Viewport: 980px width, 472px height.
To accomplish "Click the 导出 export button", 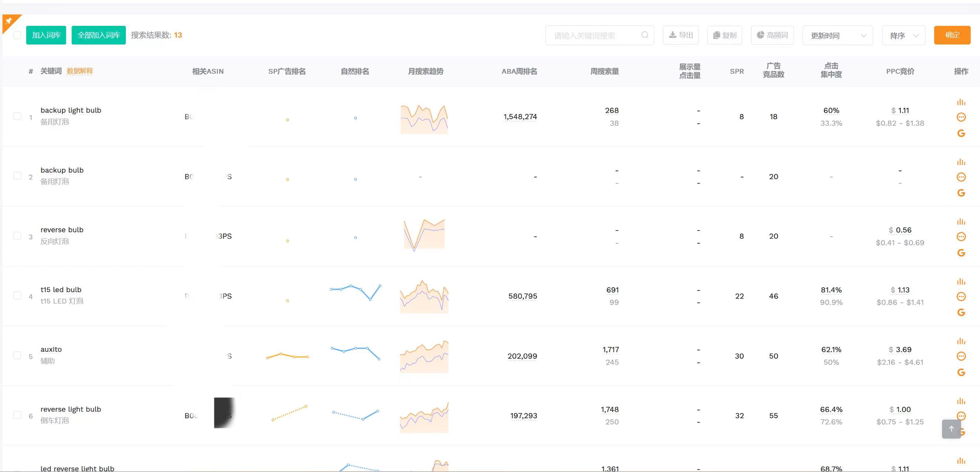I will [x=681, y=35].
